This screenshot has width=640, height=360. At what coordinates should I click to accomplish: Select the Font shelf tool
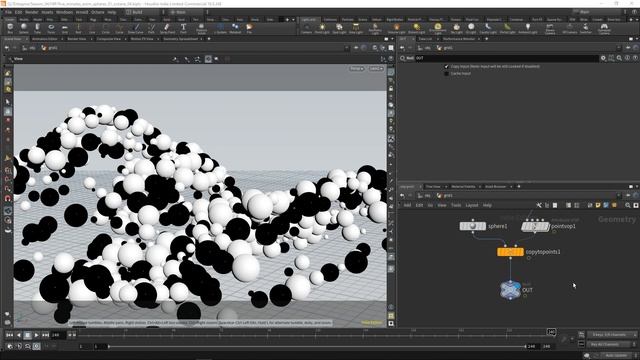pos(183,28)
